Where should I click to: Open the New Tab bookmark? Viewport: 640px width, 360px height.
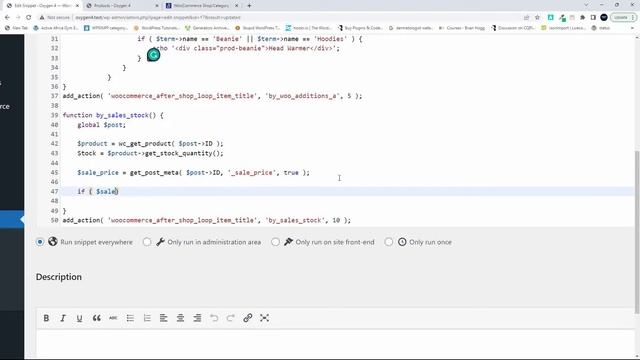16,28
